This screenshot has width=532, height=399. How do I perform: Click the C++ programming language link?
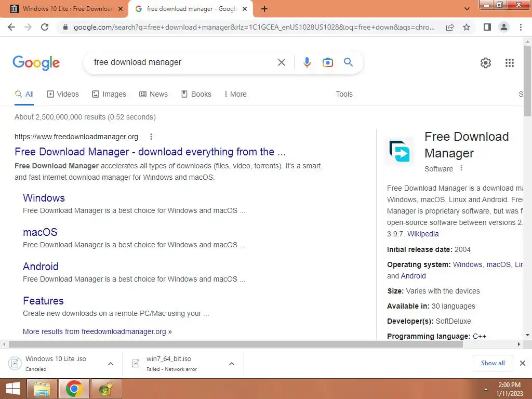[x=480, y=336]
